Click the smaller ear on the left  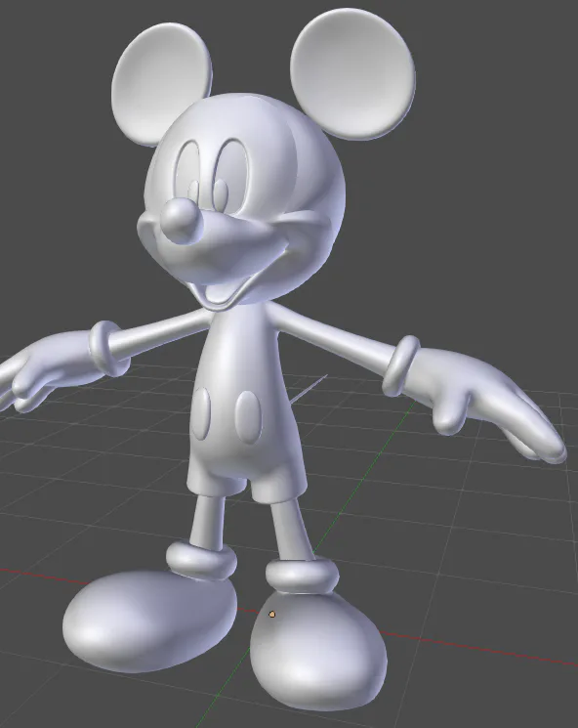pos(160,84)
